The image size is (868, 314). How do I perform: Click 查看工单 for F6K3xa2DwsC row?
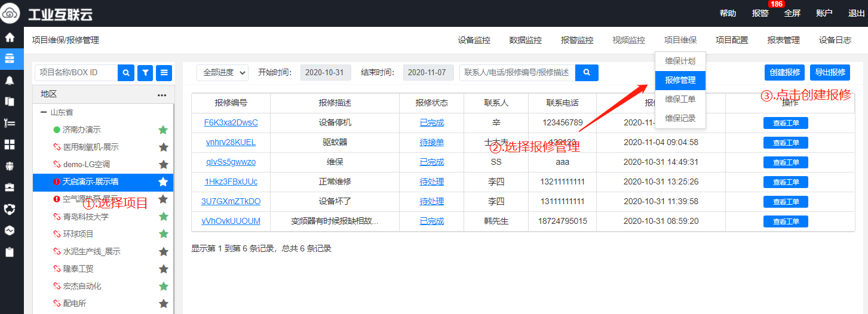coord(786,123)
